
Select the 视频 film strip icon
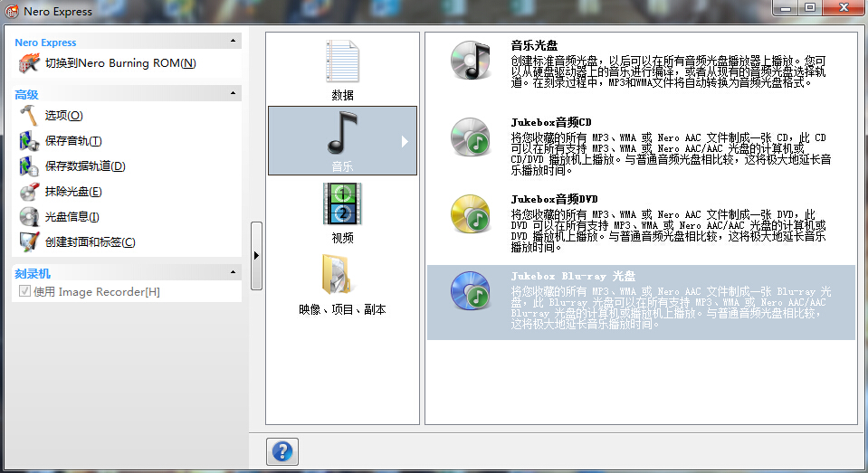(x=342, y=204)
